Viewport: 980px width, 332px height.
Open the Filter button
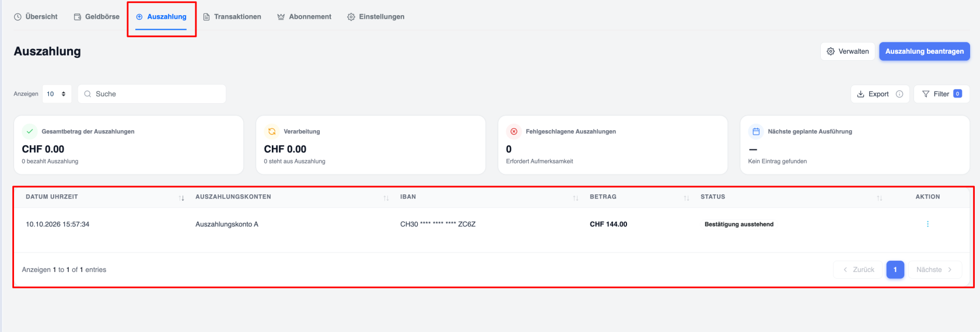pos(942,94)
